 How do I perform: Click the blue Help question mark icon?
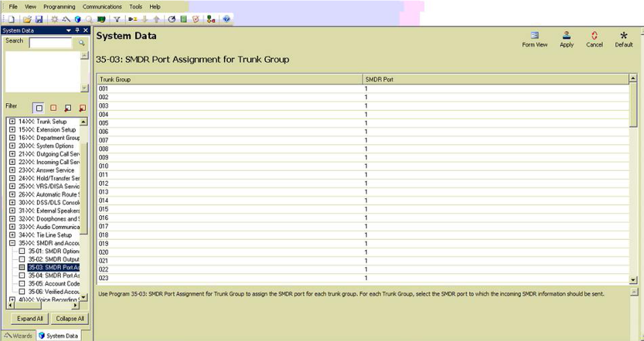click(x=226, y=19)
